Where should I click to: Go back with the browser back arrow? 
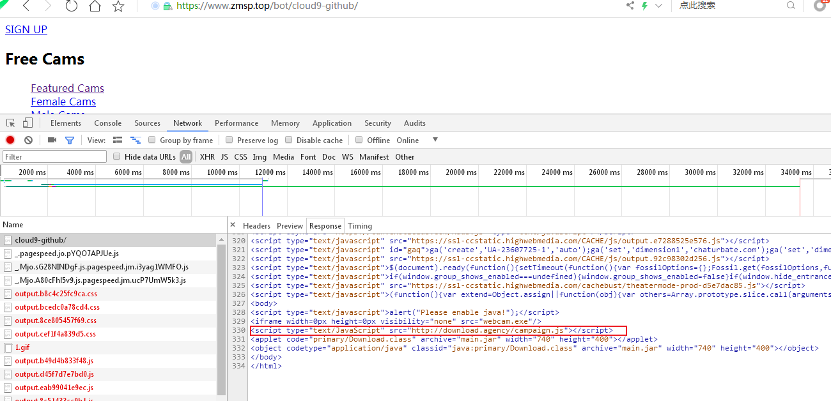(25, 6)
